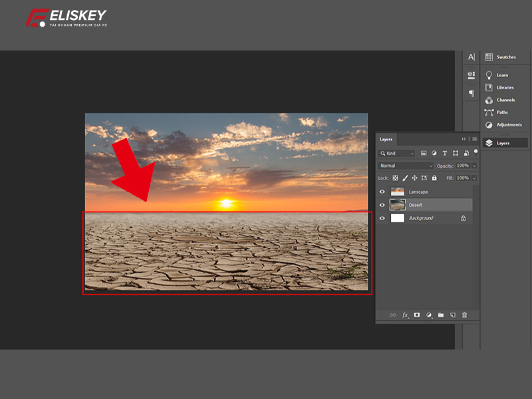Open the Add layer style fx icon
This screenshot has height=399, width=532.
(405, 315)
